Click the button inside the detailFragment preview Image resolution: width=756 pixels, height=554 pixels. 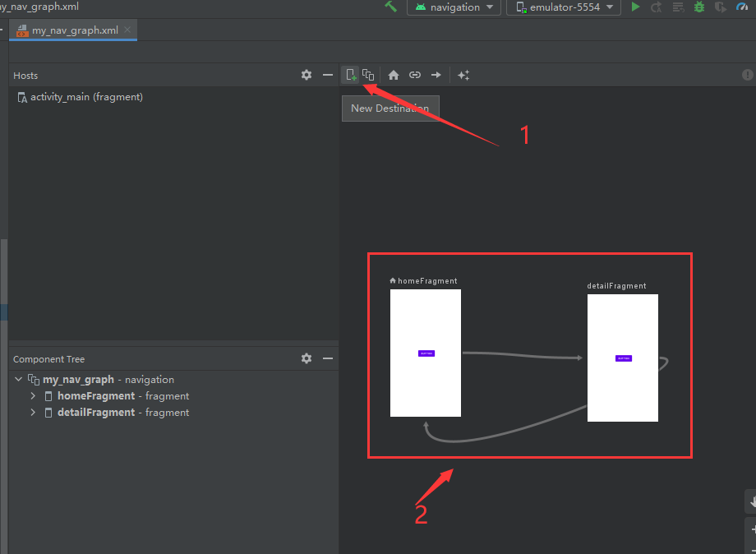624,358
